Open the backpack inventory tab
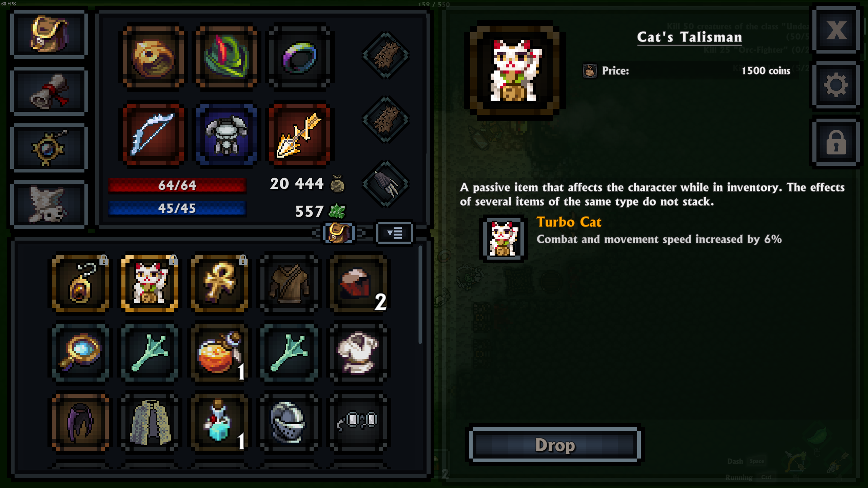Screen dimensions: 868x488 point(49,34)
